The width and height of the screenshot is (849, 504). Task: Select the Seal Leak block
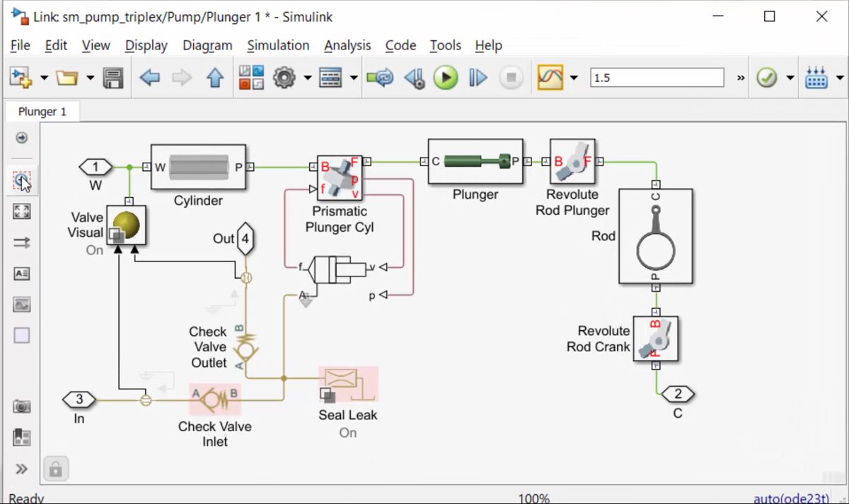tap(347, 385)
